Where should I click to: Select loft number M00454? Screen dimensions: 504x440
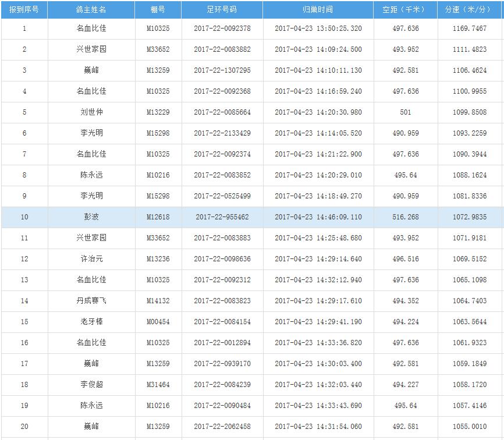[158, 322]
